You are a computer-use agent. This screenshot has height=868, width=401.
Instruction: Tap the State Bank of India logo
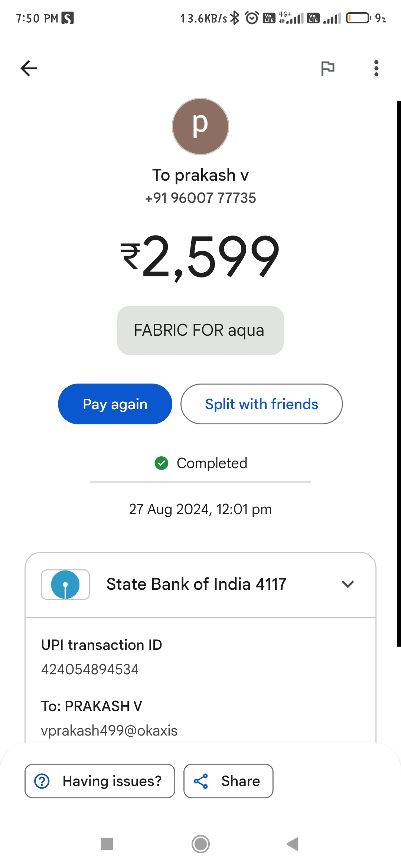pos(65,585)
